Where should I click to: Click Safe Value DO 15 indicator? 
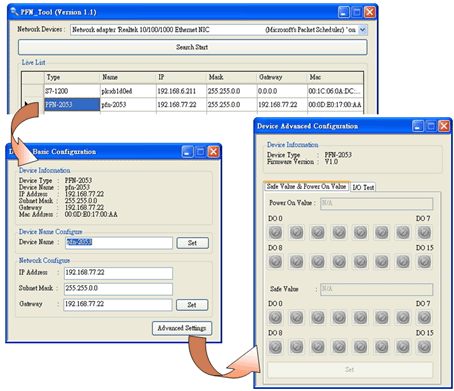pyautogui.click(x=424, y=347)
